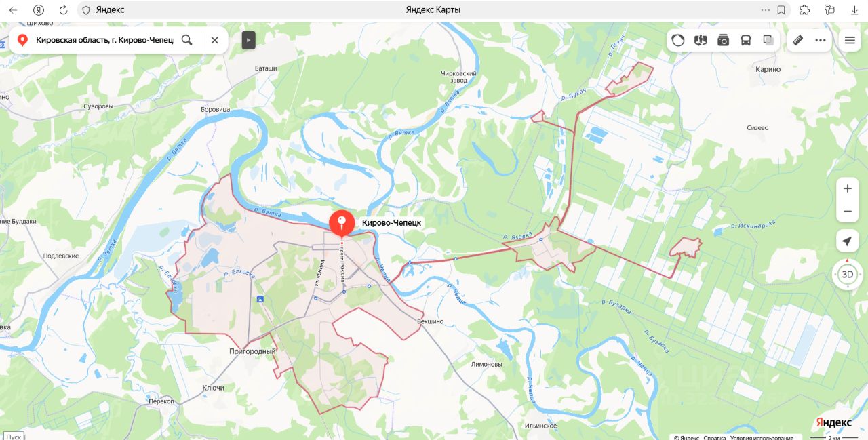This screenshot has height=440, width=868.
Task: Open Условия использования link
Action: (x=762, y=438)
